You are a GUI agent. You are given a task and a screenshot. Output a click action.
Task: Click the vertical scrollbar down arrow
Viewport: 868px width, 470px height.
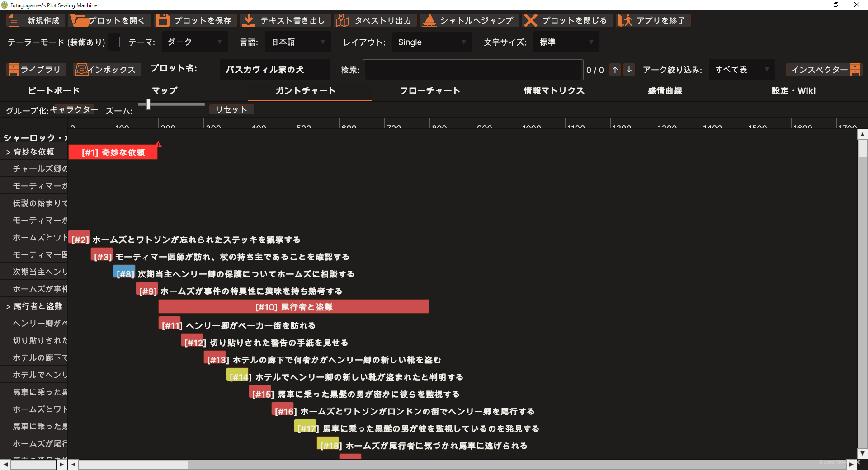863,453
